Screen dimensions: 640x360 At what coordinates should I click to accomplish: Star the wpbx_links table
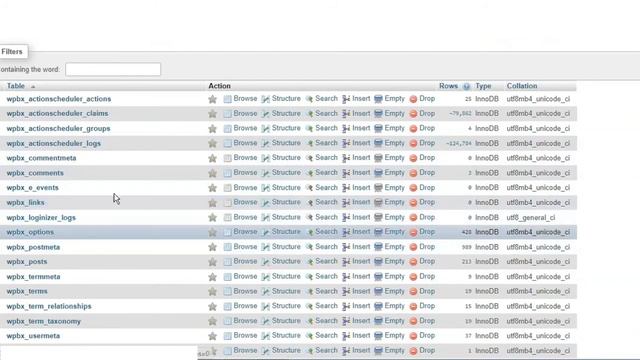(212, 202)
